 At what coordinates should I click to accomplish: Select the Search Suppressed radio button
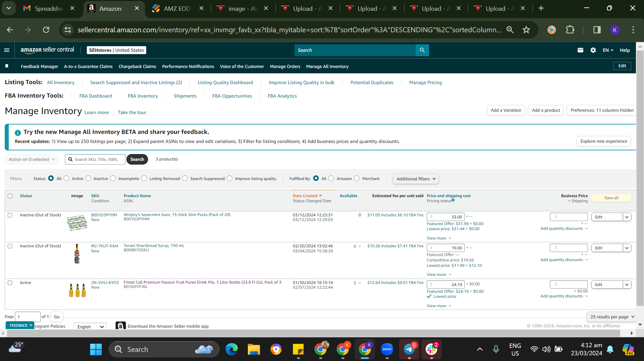[185, 178]
